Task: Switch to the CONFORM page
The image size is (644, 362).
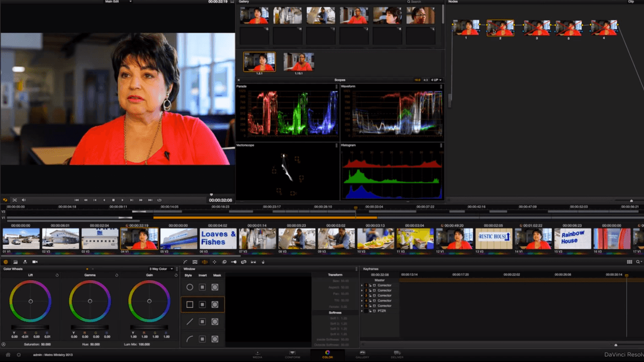Action: point(292,355)
